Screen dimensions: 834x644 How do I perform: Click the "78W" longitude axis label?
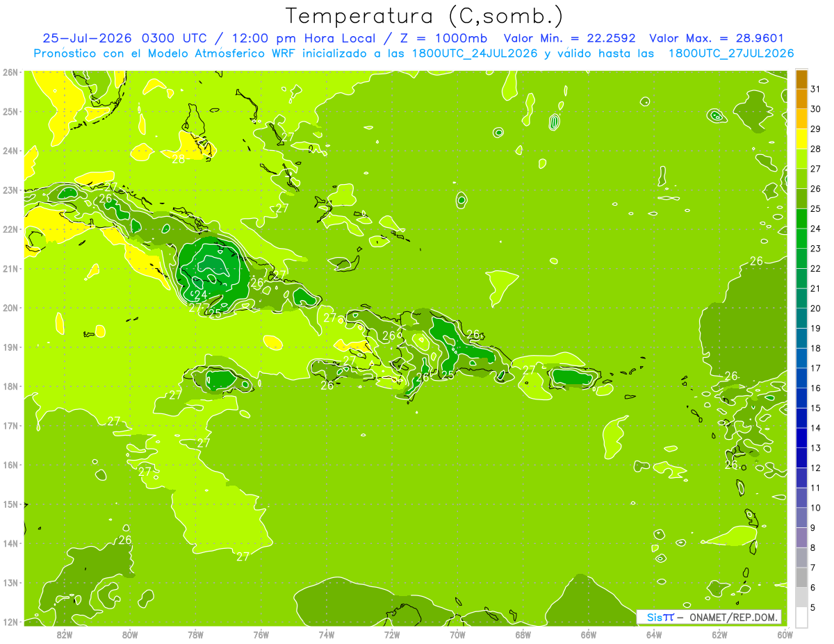(195, 634)
